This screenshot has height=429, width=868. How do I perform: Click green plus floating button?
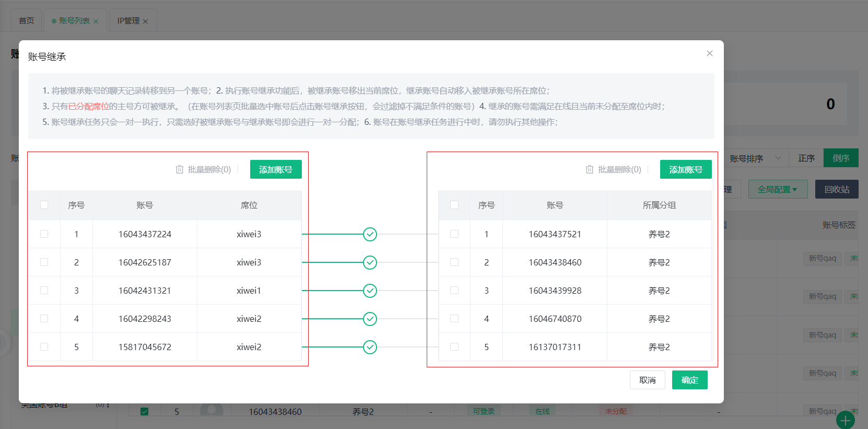(845, 420)
